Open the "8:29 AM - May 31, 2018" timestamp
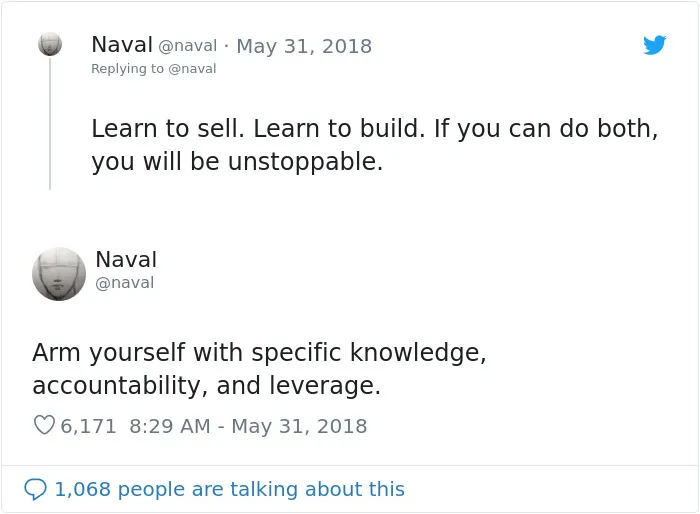Viewport: 700px width, 514px height. (x=248, y=426)
